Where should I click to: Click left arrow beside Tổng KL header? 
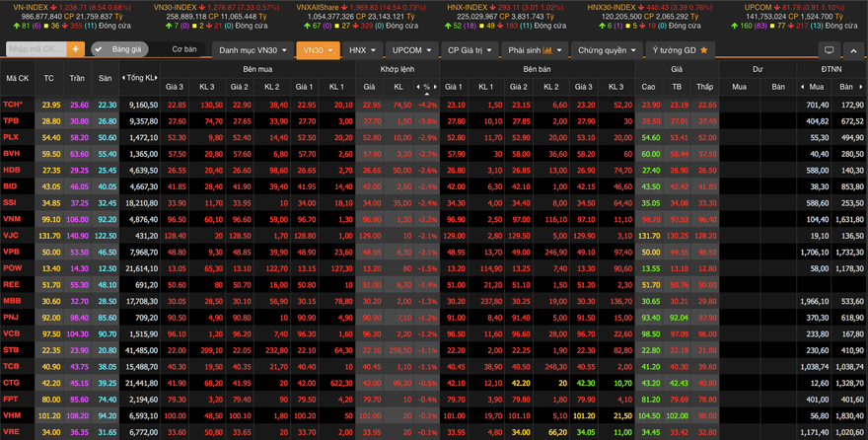(x=123, y=78)
